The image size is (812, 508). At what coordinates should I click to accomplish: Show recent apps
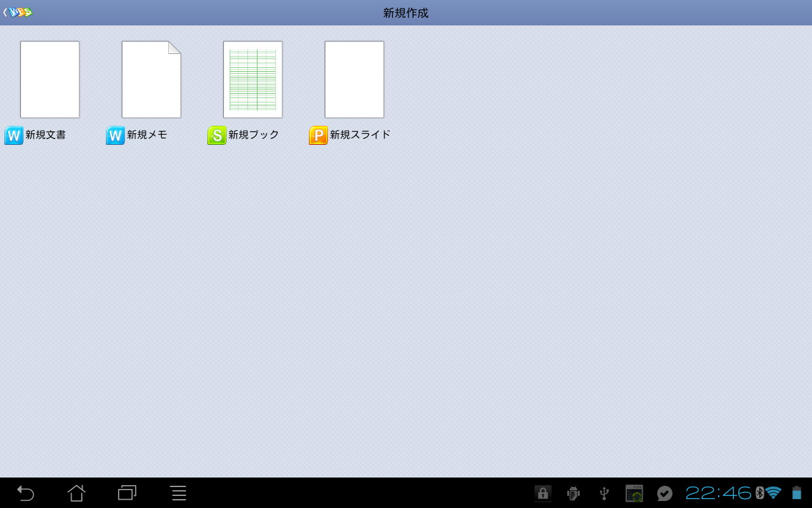point(128,493)
